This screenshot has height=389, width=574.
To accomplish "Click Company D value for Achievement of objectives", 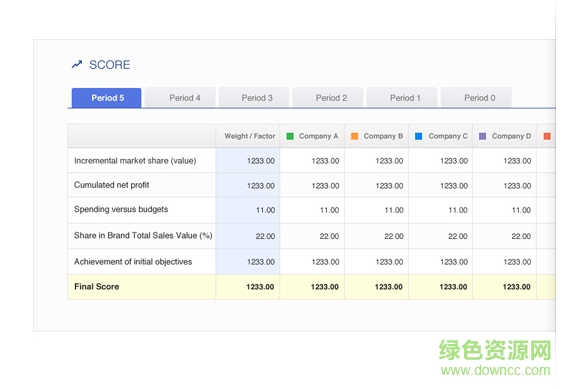I will tap(517, 262).
